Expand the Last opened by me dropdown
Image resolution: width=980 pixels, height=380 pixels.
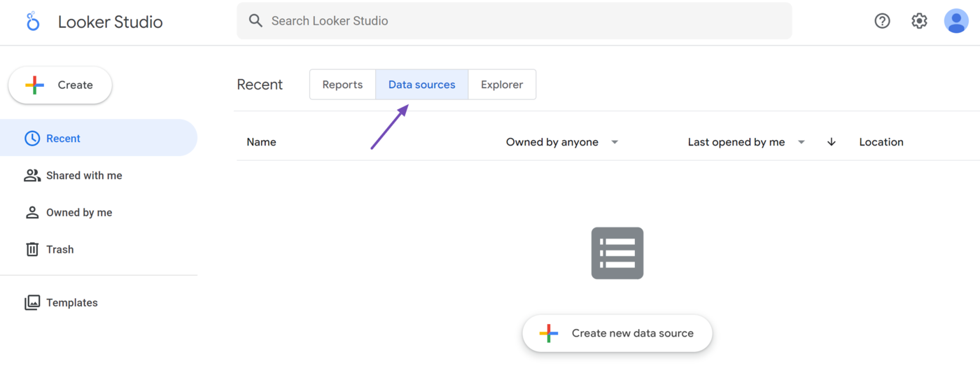click(x=746, y=142)
